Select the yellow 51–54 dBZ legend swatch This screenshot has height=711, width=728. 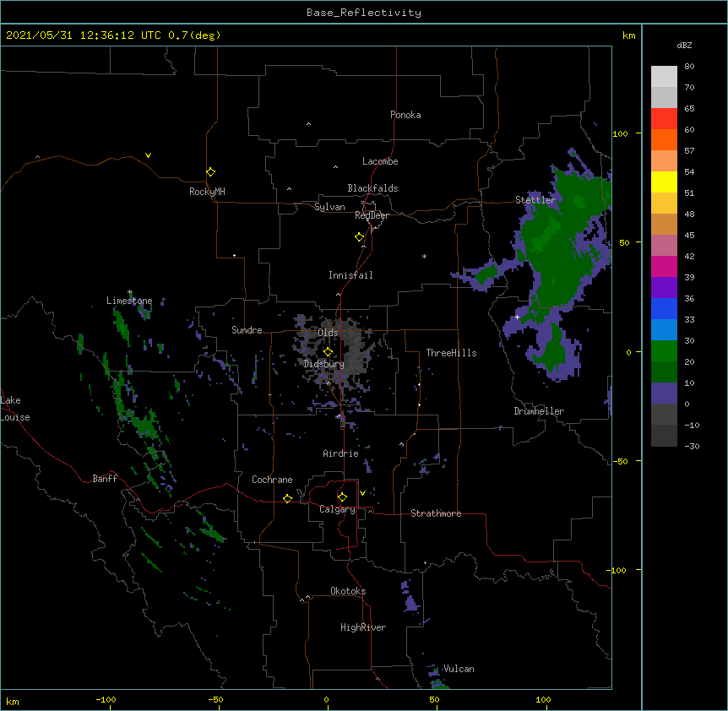[664, 182]
